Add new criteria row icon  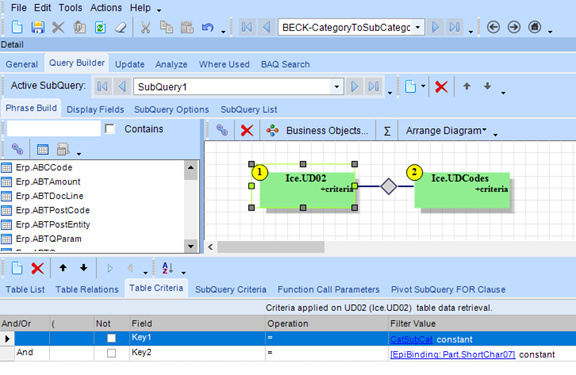[x=17, y=268]
